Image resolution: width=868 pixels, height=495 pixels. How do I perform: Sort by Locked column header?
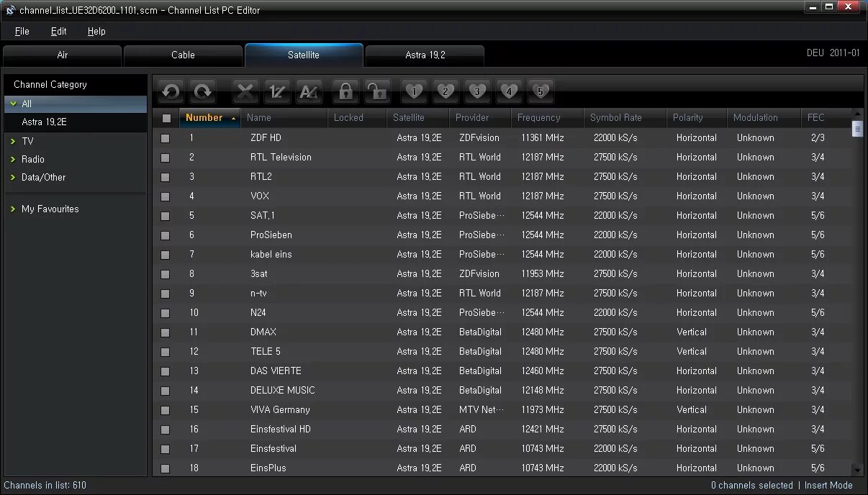pos(358,118)
